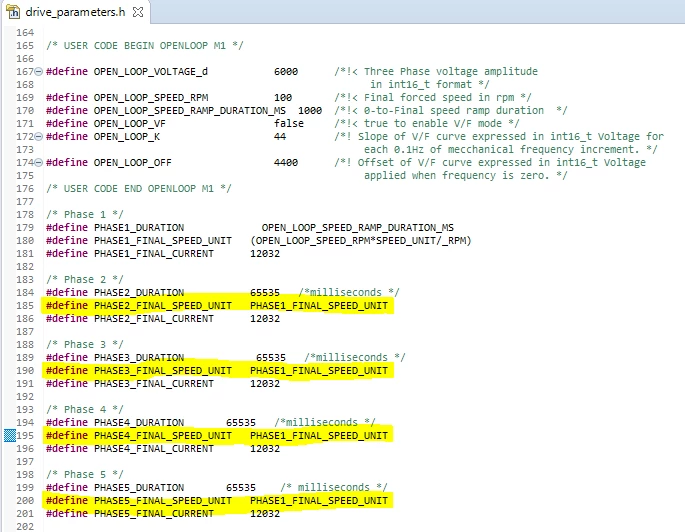
Task: Click the blue marker beside line 195
Action: point(10,435)
